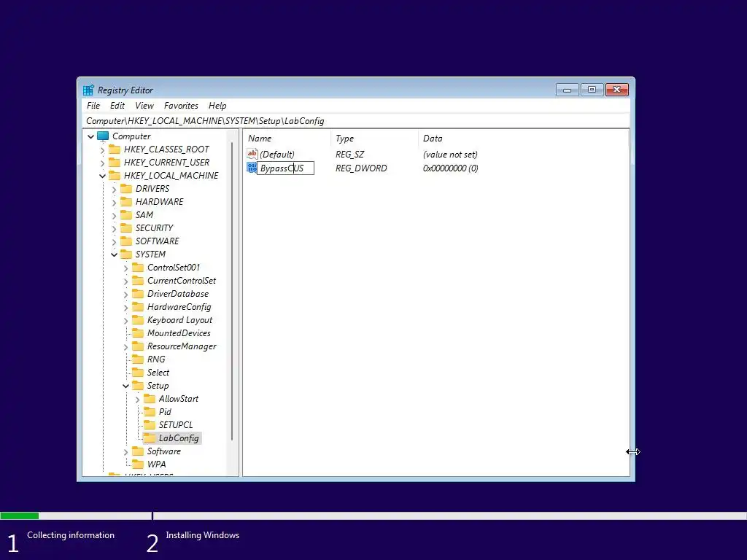Click inside the BypassCUS rename field

tap(285, 168)
